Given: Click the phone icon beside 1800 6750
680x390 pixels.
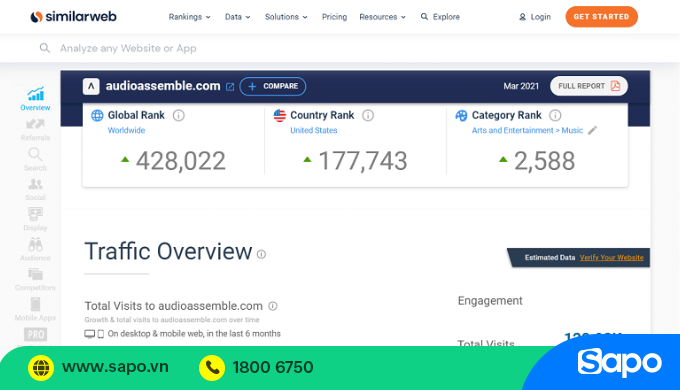Looking at the screenshot, I should click(x=212, y=368).
